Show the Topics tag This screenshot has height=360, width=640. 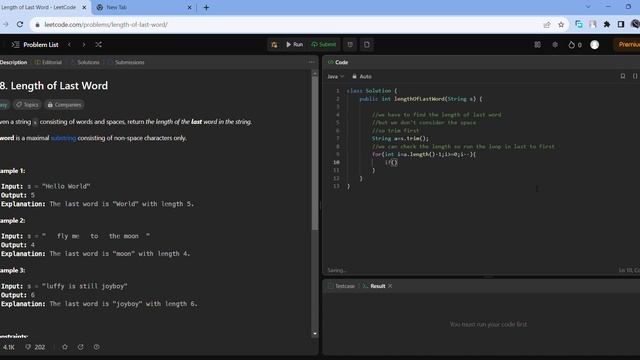click(x=27, y=105)
